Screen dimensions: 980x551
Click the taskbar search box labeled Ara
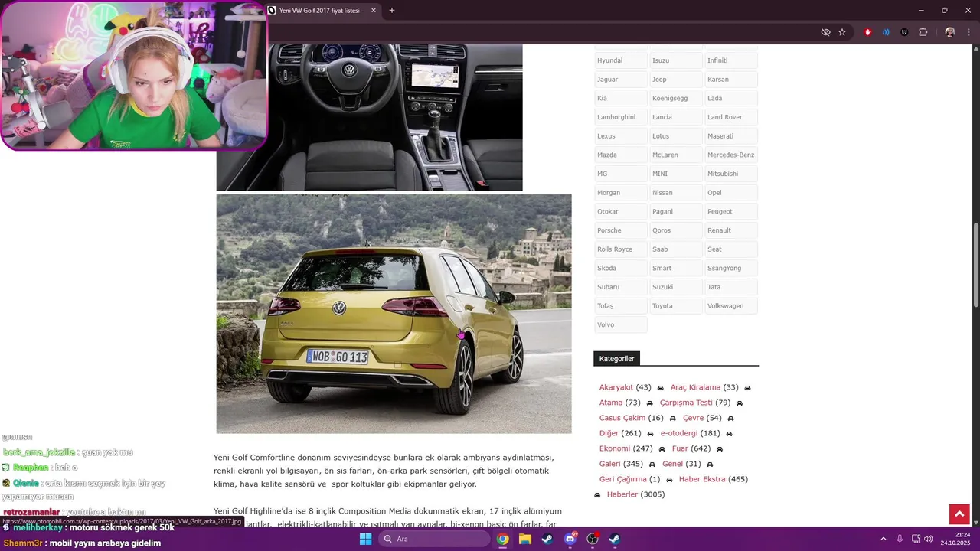point(434,539)
